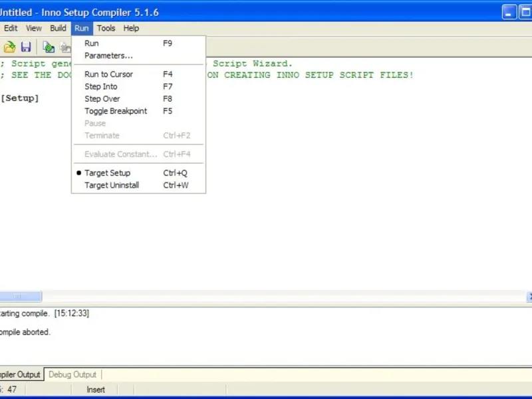This screenshot has height=399, width=532.
Task: Open the Build menu
Action: (x=58, y=28)
